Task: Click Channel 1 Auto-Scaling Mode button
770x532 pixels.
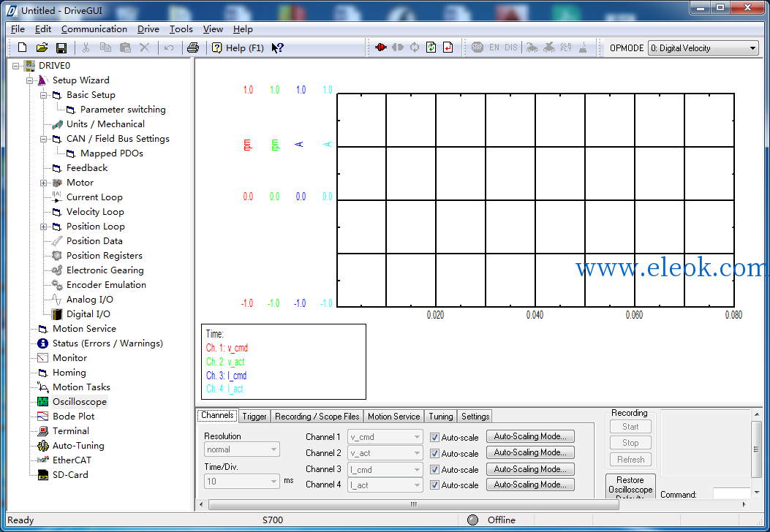Action: click(530, 436)
